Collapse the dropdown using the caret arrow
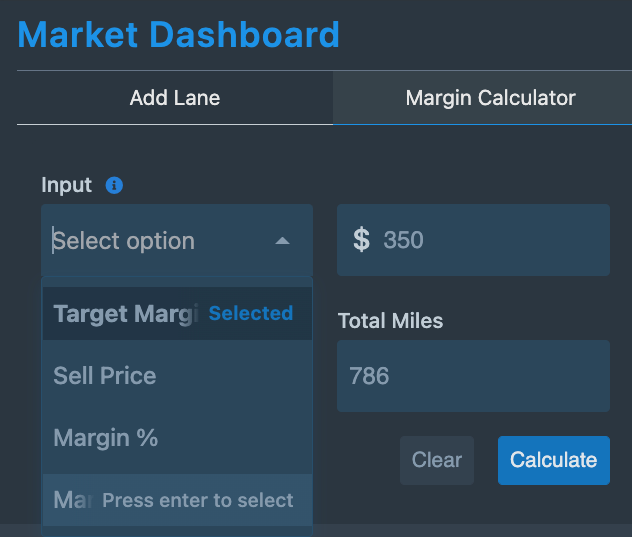This screenshot has height=537, width=632. click(x=282, y=241)
